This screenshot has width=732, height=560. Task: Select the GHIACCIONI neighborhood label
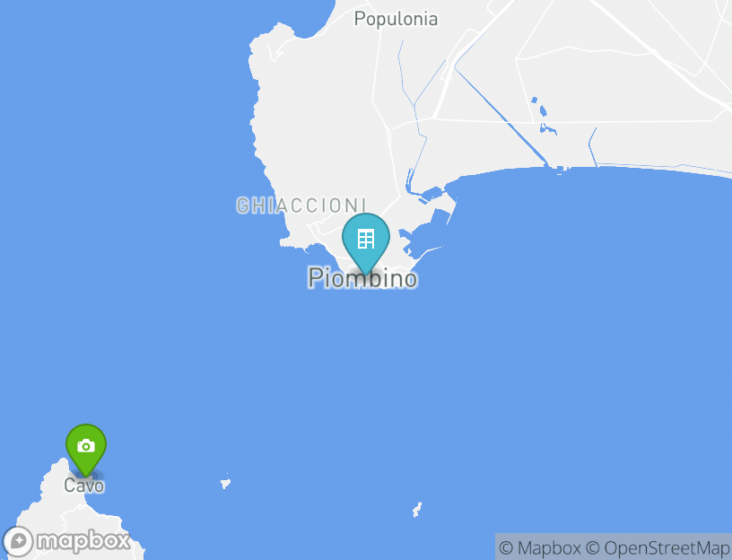[x=301, y=206]
